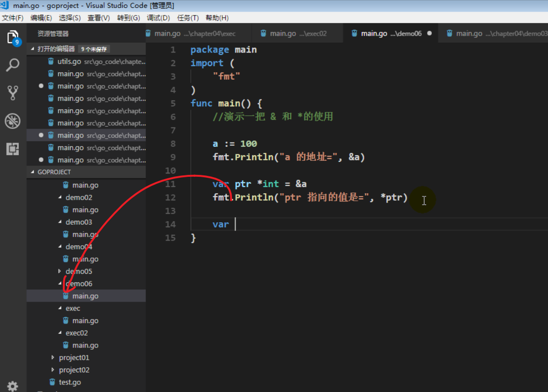Expand the demo05 folder
This screenshot has width=548, height=392.
pyautogui.click(x=60, y=271)
